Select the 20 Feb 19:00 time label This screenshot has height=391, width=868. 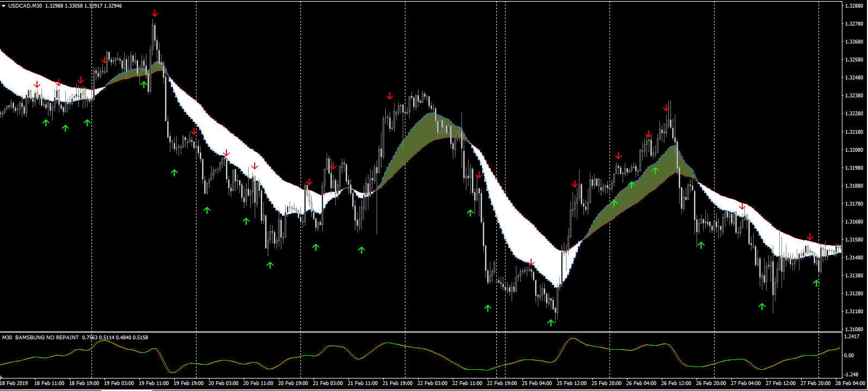click(293, 383)
